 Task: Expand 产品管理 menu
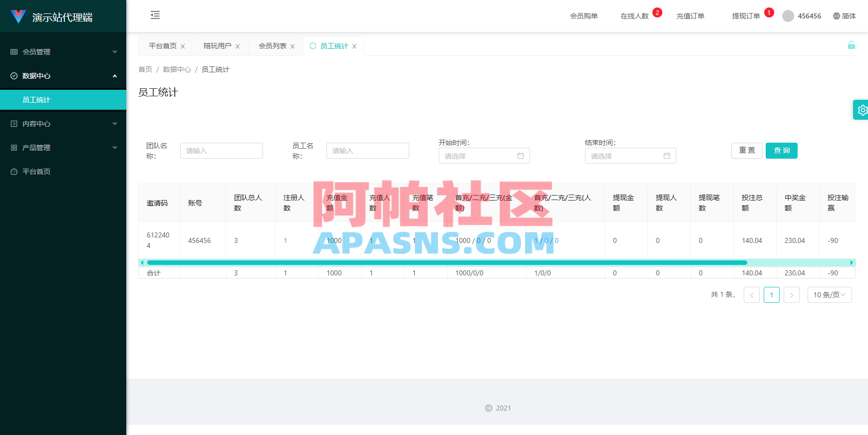point(63,148)
